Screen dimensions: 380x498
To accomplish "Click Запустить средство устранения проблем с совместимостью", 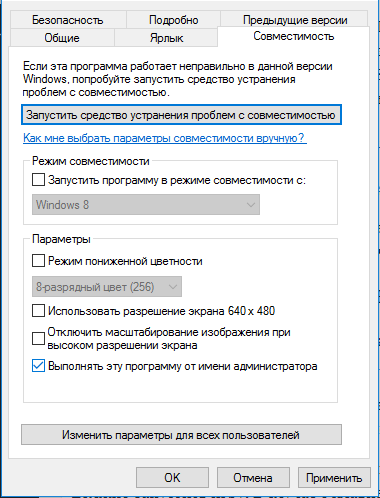I will pos(181,115).
